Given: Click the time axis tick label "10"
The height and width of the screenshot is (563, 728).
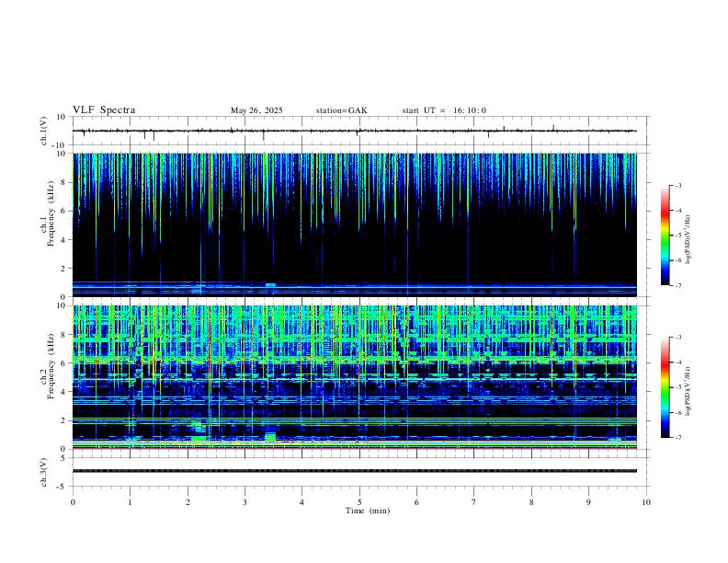Looking at the screenshot, I should coord(646,502).
